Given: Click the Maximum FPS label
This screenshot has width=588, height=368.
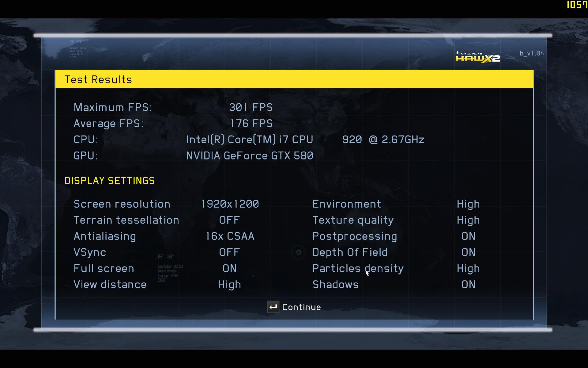Looking at the screenshot, I should (x=113, y=107).
